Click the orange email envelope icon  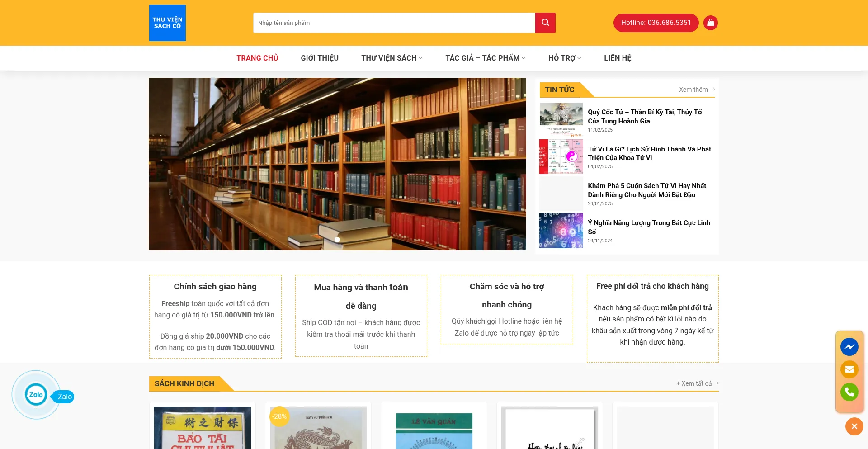click(849, 369)
